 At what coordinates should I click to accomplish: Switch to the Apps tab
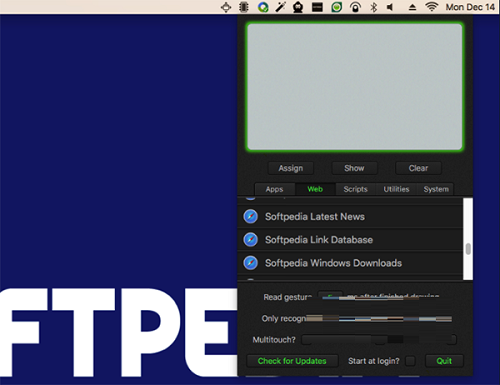[275, 189]
